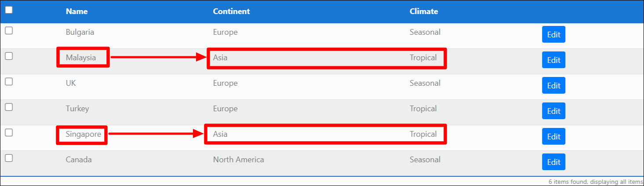
Task: Click Edit button for the UK row
Action: (553, 85)
